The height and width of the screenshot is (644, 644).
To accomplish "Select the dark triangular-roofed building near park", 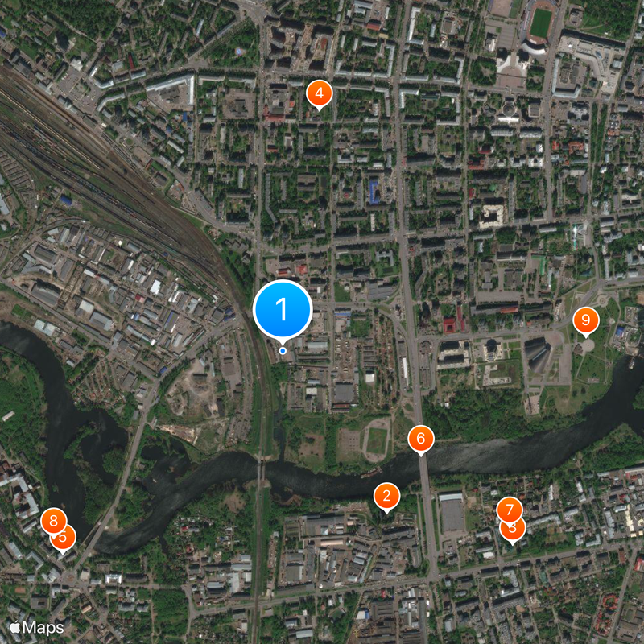I will pyautogui.click(x=537, y=355).
